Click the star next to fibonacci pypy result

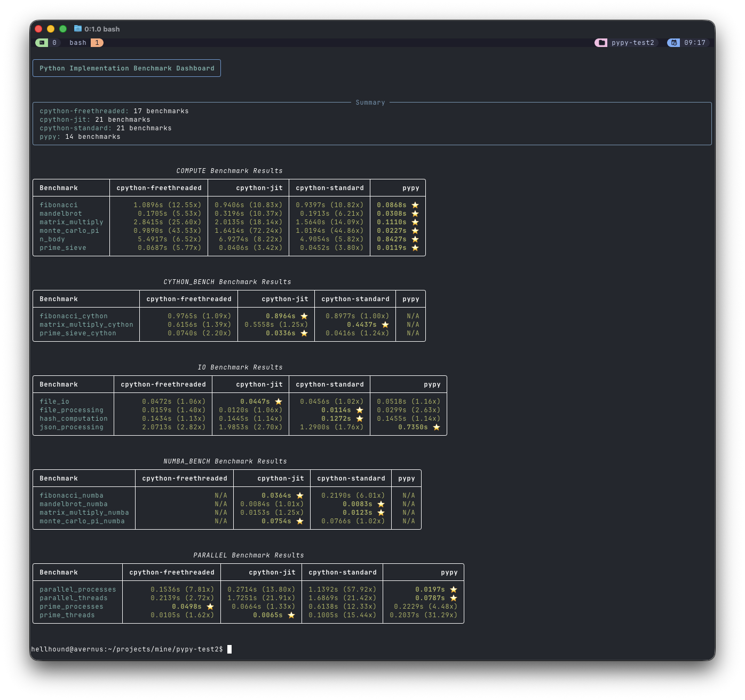(x=415, y=205)
